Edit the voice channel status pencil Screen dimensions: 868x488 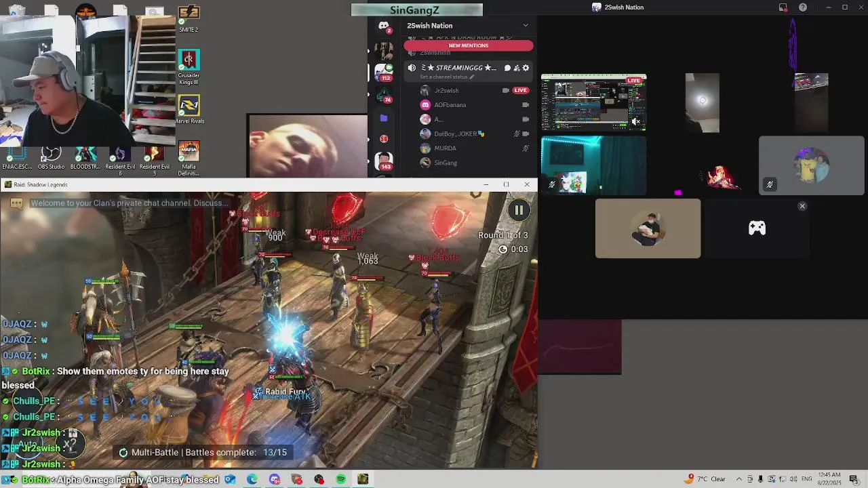tap(472, 77)
